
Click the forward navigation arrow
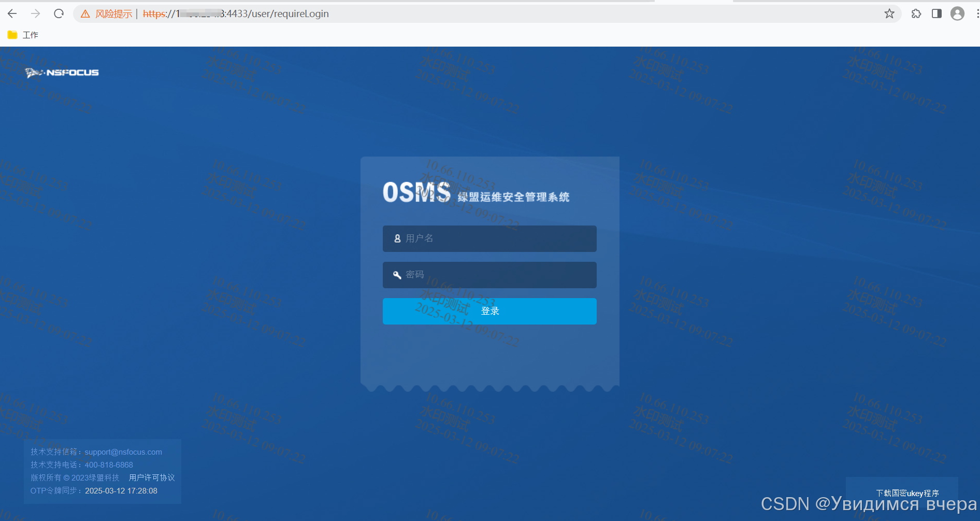pos(35,13)
